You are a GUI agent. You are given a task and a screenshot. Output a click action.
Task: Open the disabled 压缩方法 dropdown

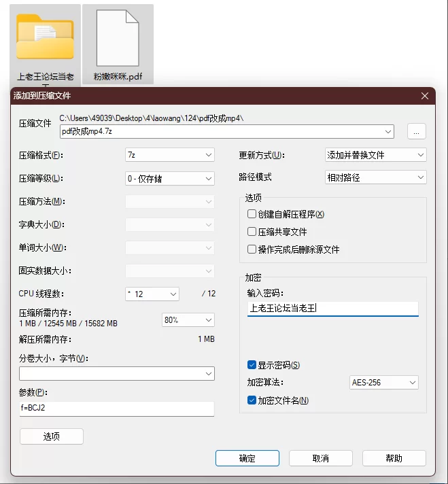170,202
